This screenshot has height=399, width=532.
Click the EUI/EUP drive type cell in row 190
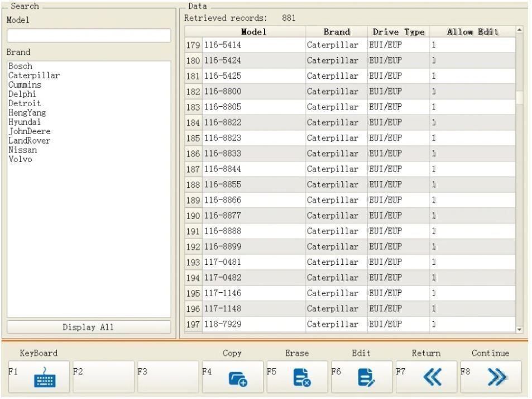[x=399, y=216]
